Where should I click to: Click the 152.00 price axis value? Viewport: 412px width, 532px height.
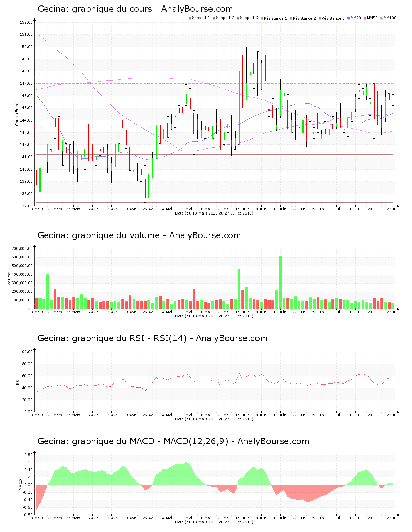tap(26, 22)
